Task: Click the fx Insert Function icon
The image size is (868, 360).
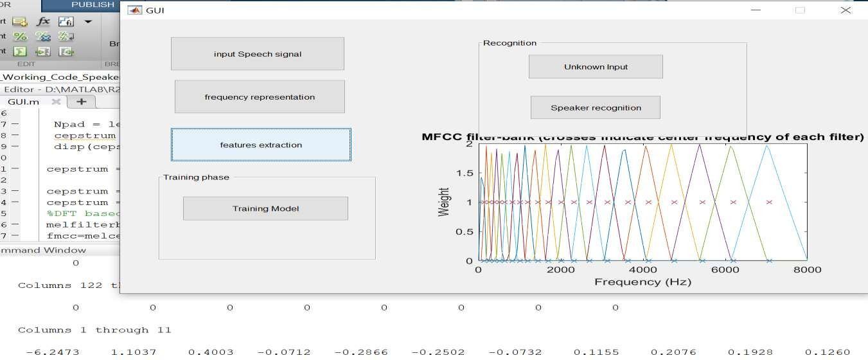Action: point(43,22)
